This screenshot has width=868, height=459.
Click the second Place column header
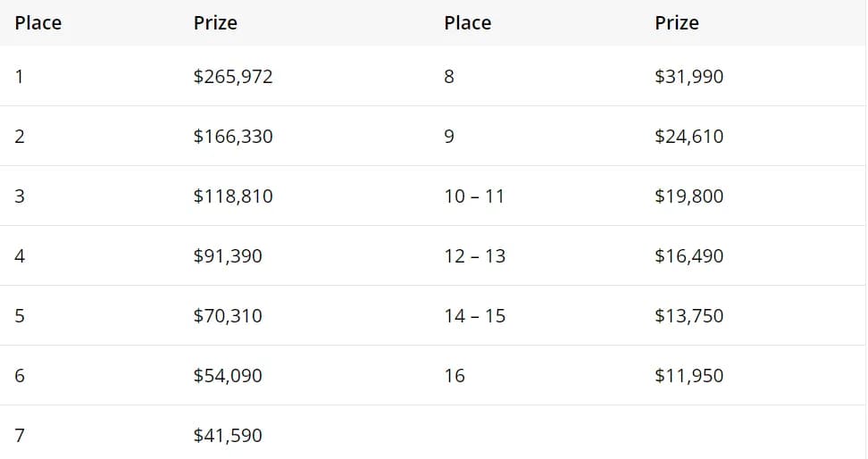(467, 23)
